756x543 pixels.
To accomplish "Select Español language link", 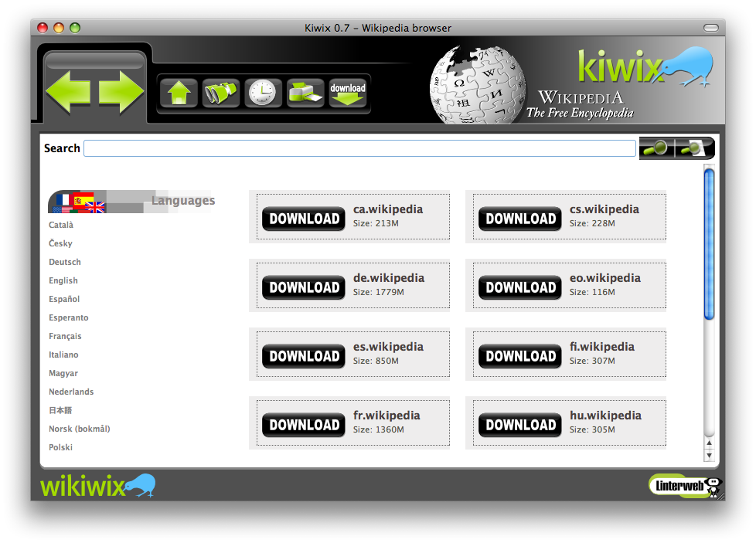I will click(x=64, y=299).
